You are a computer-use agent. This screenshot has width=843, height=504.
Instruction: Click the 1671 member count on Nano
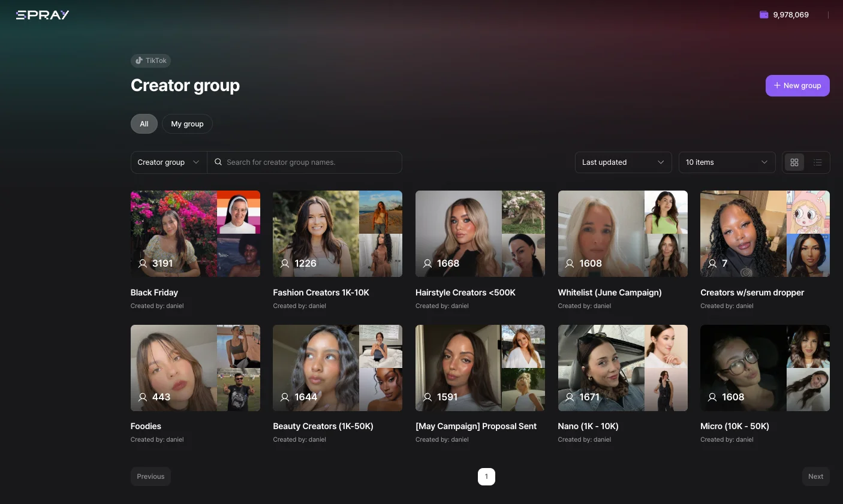(x=589, y=397)
